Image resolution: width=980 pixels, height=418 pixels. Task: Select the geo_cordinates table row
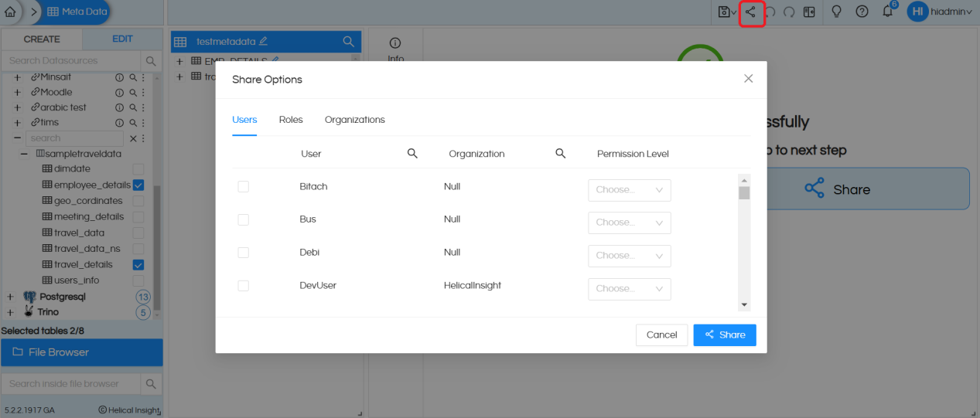pyautogui.click(x=88, y=201)
